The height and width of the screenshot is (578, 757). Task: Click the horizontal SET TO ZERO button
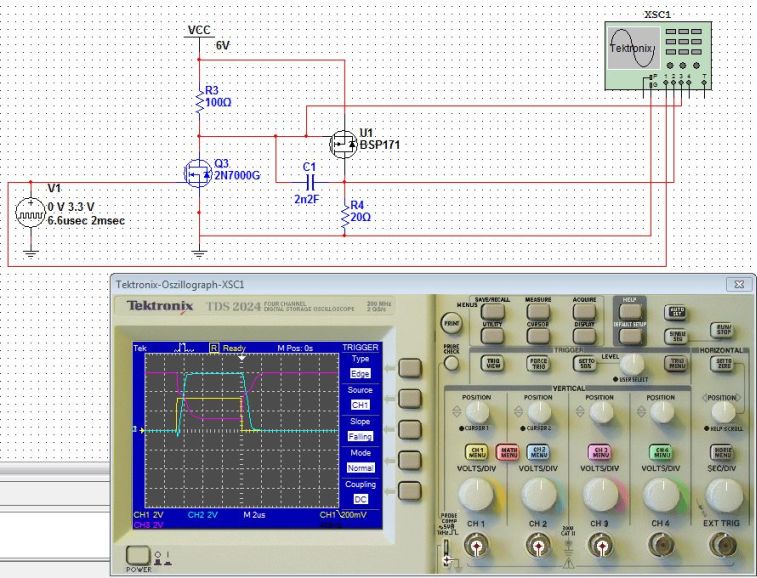pos(722,363)
